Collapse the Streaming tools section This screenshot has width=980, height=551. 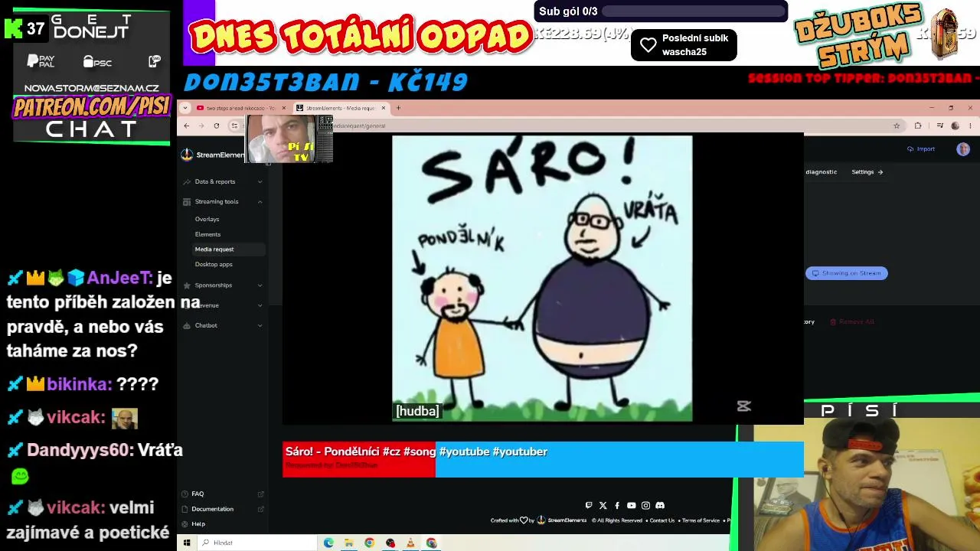[x=260, y=202]
